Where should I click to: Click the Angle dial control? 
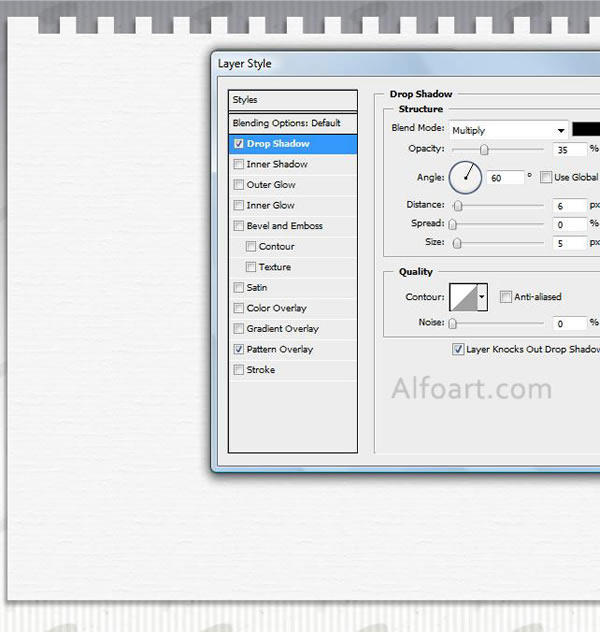465,178
